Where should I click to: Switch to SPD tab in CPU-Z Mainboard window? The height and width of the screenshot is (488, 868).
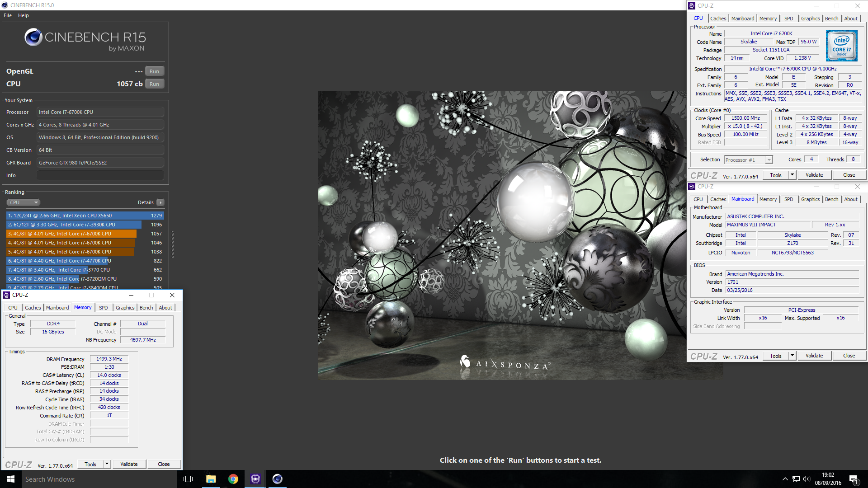point(788,199)
